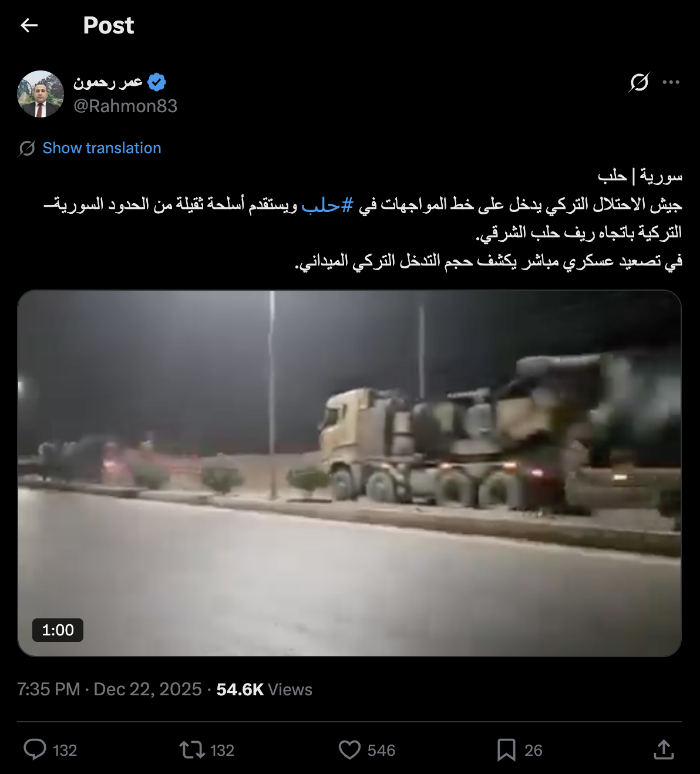Click the translation icon beside Show translation
This screenshot has width=700, height=774.
click(26, 149)
